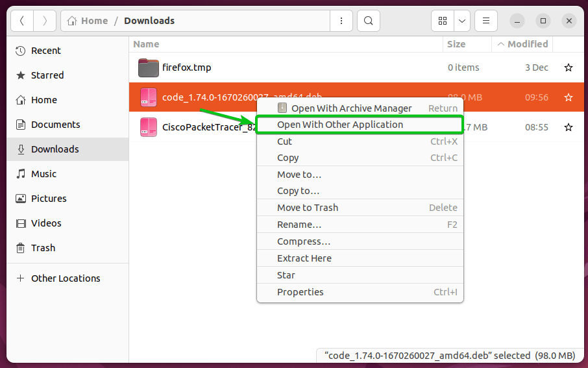Image resolution: width=588 pixels, height=368 pixels.
Task: Click the CiscoPacketTracer deb package icon
Action: pyautogui.click(x=149, y=127)
